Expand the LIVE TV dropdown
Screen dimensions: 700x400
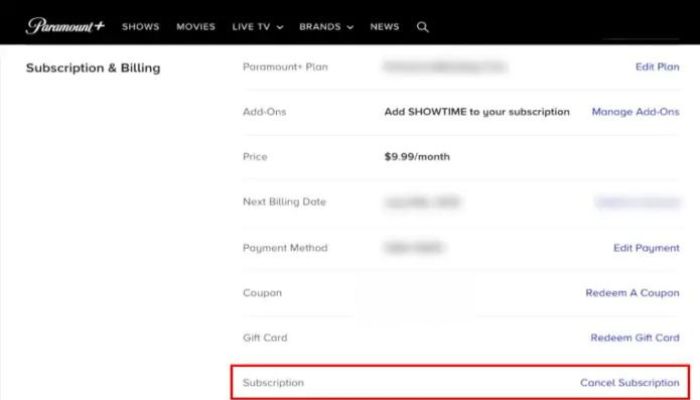point(257,27)
